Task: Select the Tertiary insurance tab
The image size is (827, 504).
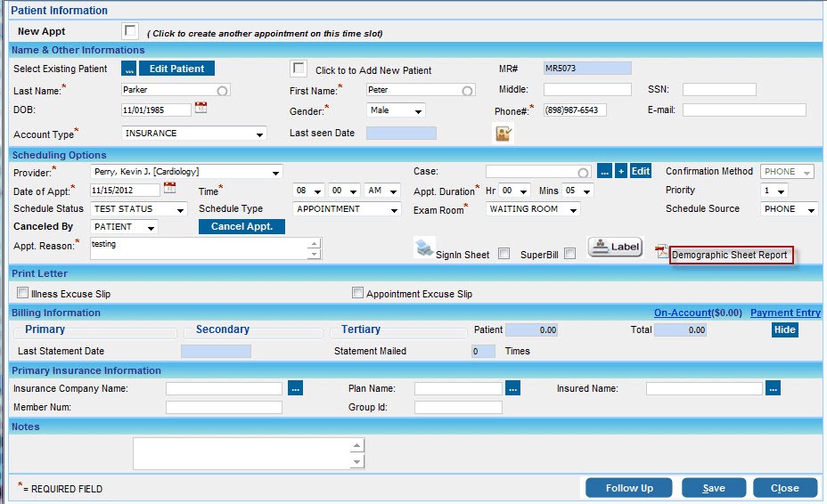Action: click(360, 329)
